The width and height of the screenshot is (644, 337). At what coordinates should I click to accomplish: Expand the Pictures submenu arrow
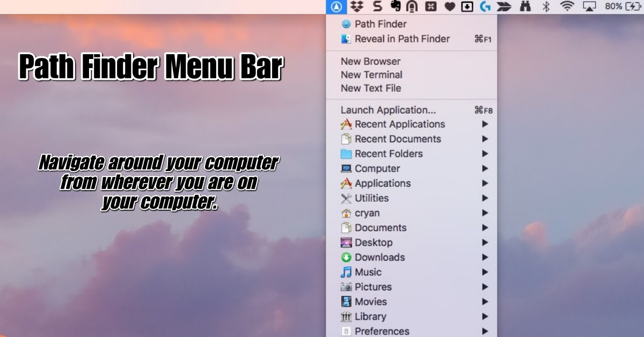[485, 287]
